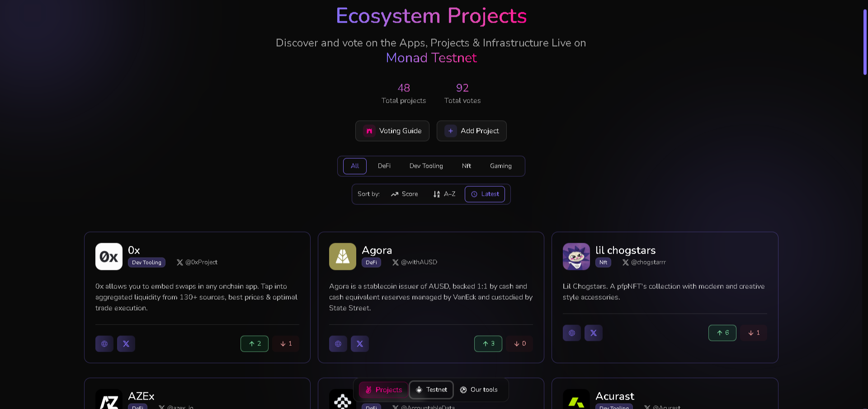The width and height of the screenshot is (868, 409).
Task: Click lil chogstars website globe icon
Action: coord(572,333)
